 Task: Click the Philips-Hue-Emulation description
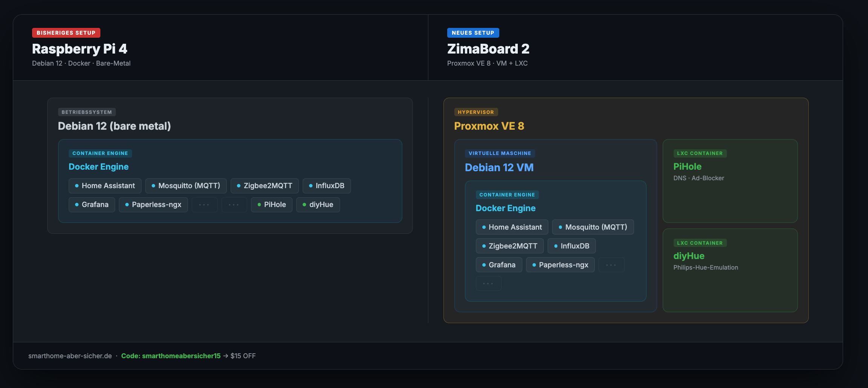click(x=706, y=267)
